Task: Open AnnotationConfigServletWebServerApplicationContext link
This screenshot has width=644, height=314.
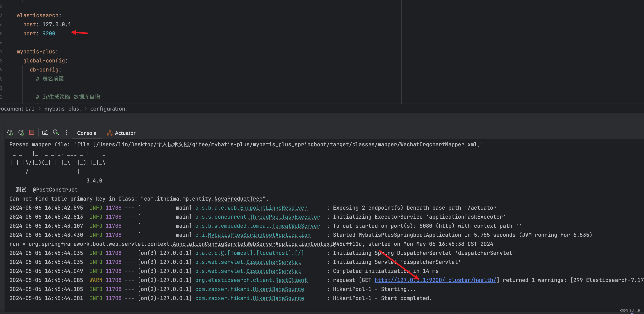Action: pos(253,244)
